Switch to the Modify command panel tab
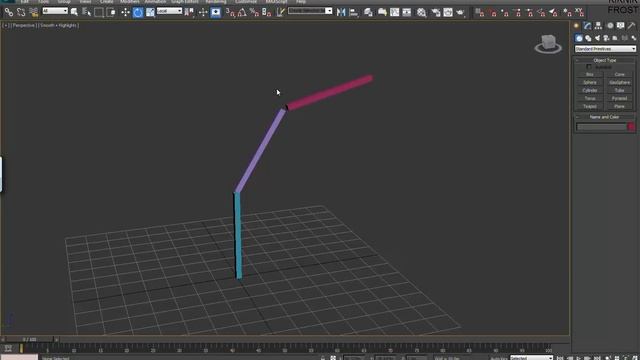The height and width of the screenshot is (360, 640). point(587,25)
